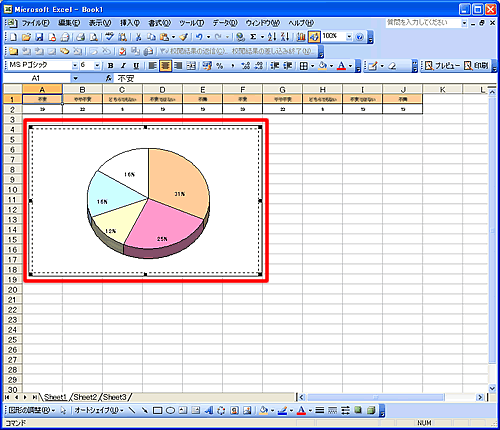Click the font color A swatch

tap(341, 66)
